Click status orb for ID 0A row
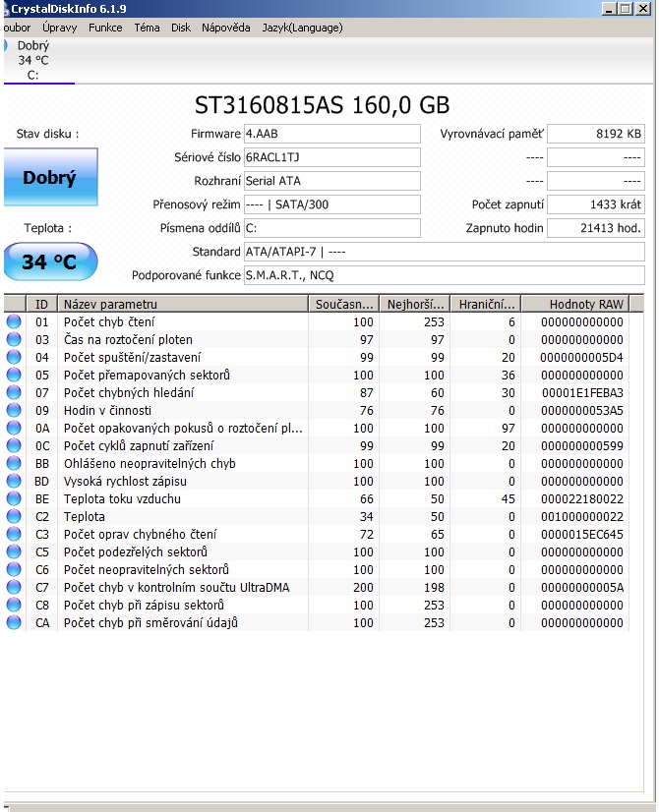Image resolution: width=659 pixels, height=812 pixels. [14, 428]
